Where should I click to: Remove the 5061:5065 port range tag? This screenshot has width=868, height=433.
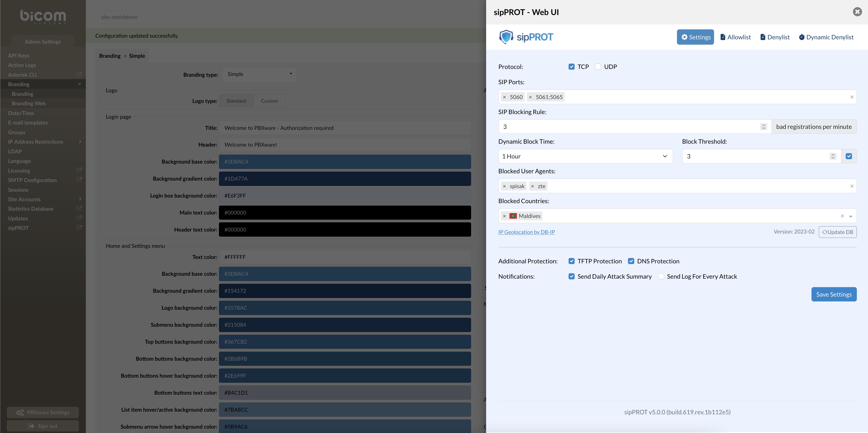coord(530,97)
